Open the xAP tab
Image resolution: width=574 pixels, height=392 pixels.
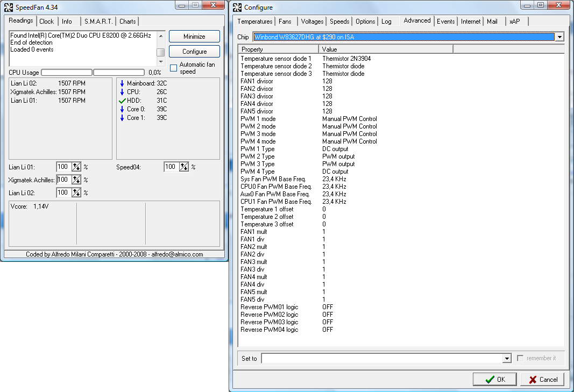coord(514,22)
